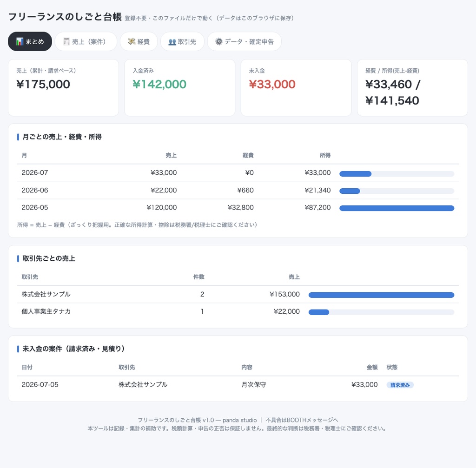Screen dimensions: 476x468
Task: Click the receipt icon on 売上 tab
Action: (66, 41)
